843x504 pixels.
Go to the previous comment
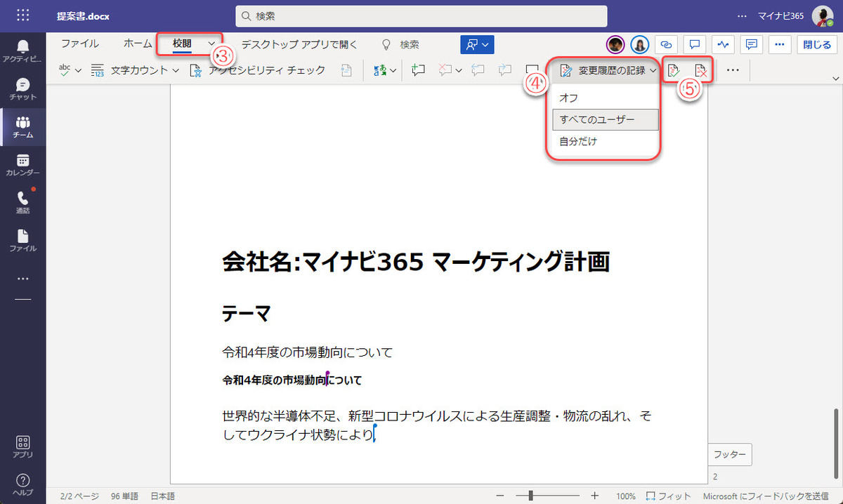[x=478, y=70]
